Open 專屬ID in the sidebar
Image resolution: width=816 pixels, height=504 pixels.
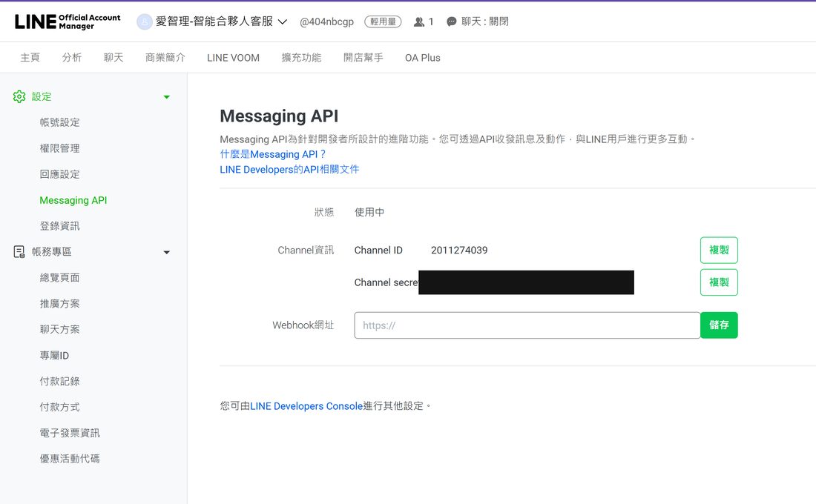[55, 356]
